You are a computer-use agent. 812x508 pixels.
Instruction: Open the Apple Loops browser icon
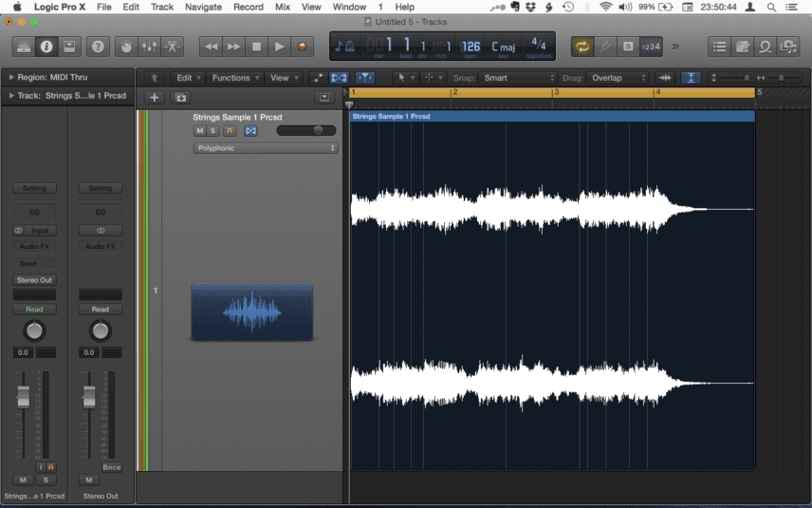click(765, 47)
